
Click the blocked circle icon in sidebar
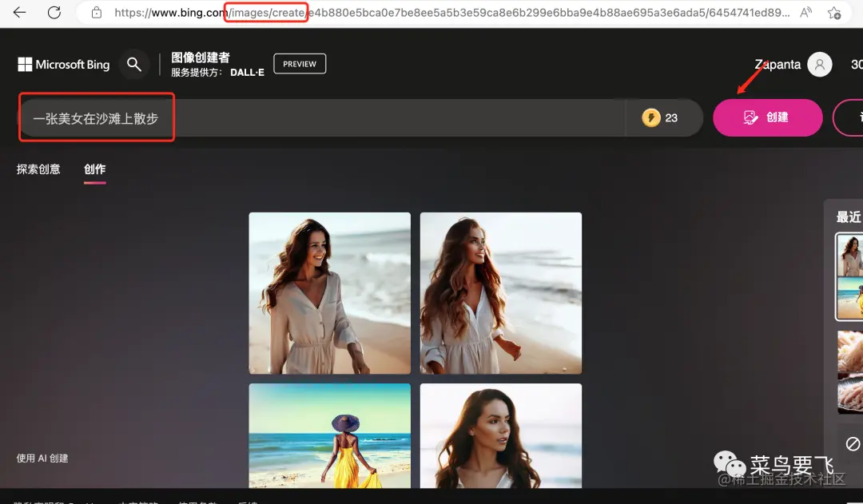(x=853, y=443)
